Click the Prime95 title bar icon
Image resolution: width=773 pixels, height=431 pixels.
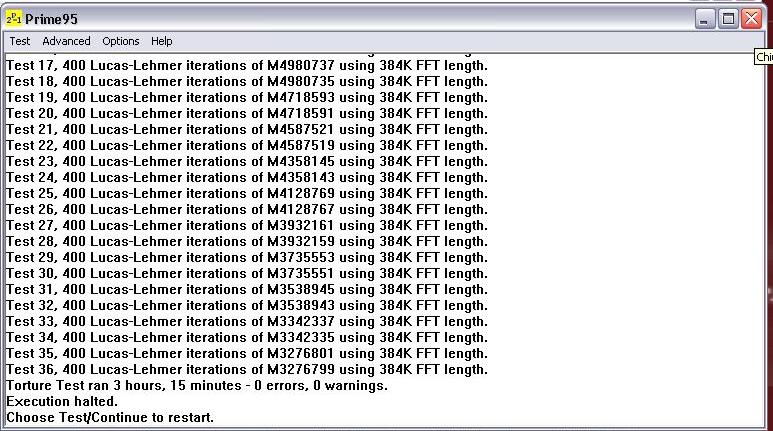[13, 19]
